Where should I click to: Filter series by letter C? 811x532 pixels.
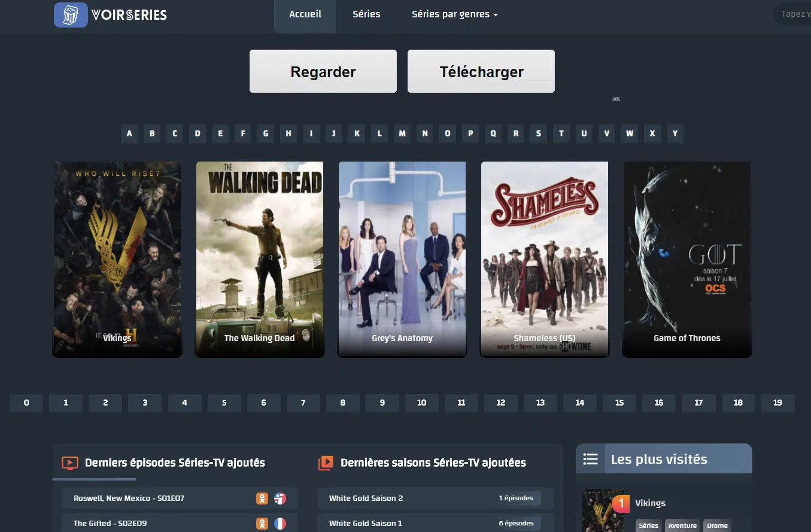click(175, 133)
